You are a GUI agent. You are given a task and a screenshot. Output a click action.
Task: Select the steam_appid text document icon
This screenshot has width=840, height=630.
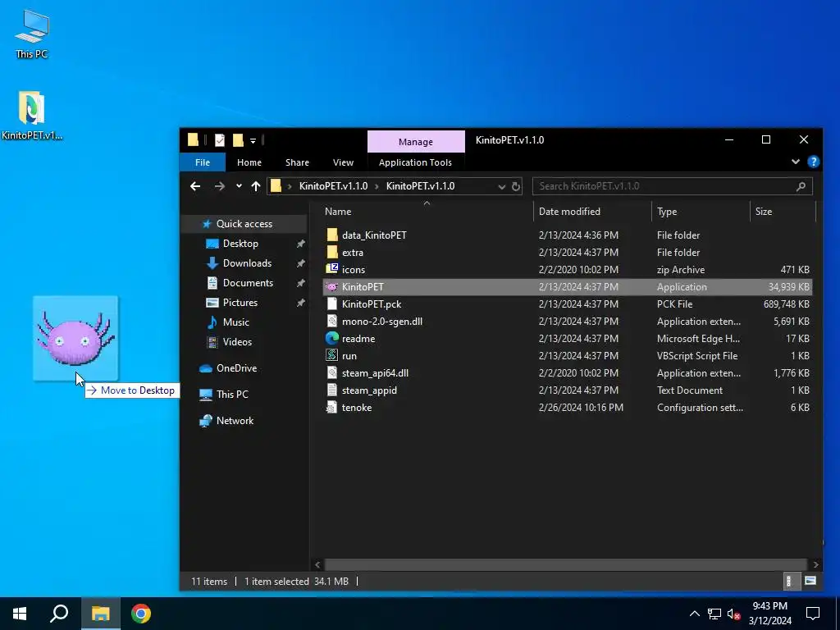pyautogui.click(x=332, y=390)
